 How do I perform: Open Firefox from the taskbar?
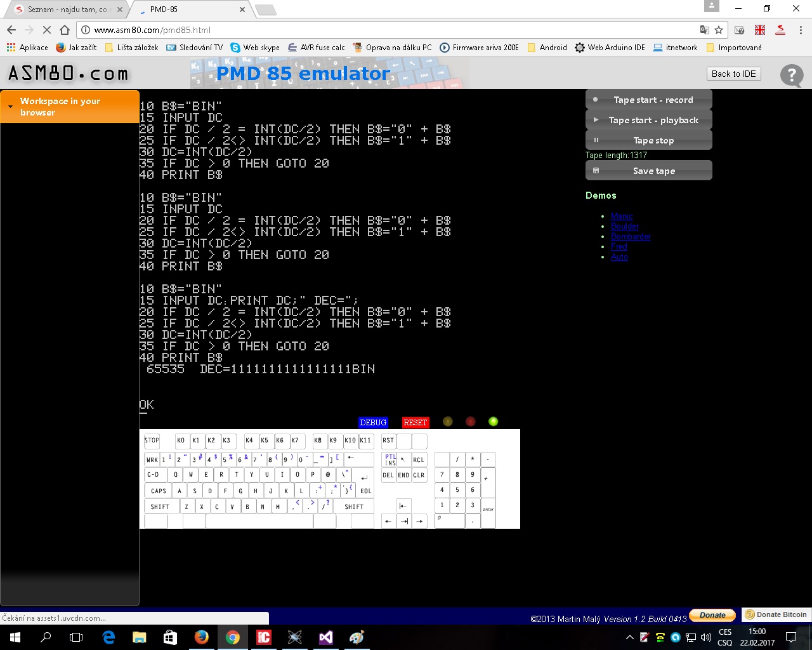(202, 637)
